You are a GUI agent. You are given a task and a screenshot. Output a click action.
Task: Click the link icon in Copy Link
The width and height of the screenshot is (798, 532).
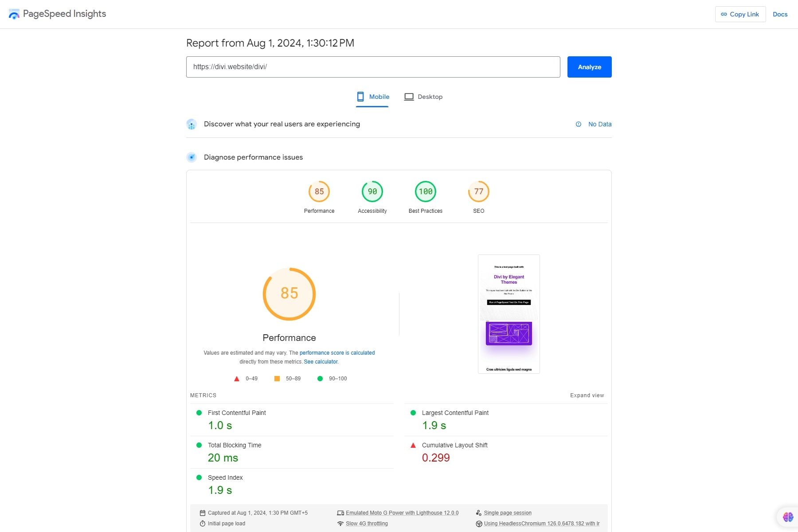[724, 14]
